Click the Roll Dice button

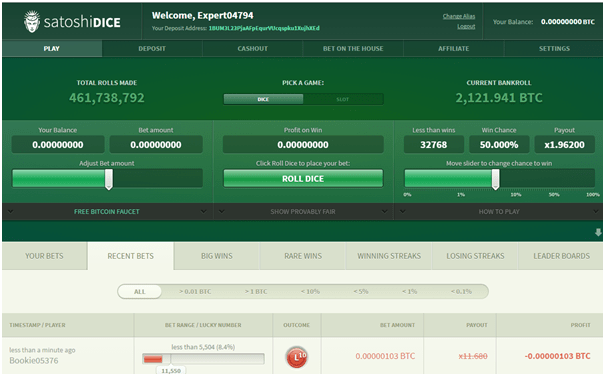(303, 179)
